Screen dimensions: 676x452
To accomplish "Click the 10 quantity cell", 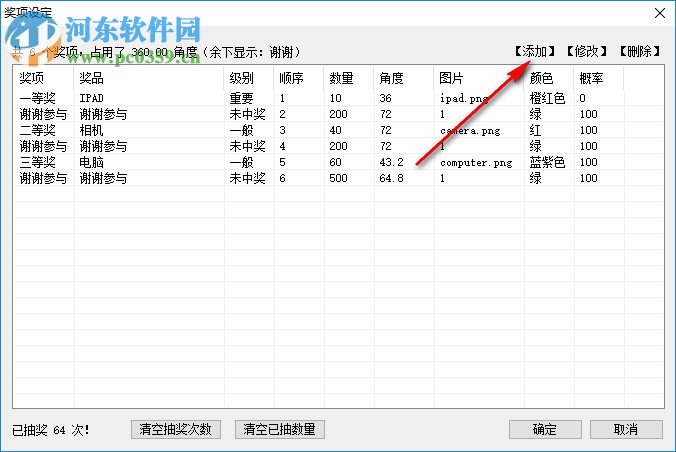I will click(x=335, y=98).
